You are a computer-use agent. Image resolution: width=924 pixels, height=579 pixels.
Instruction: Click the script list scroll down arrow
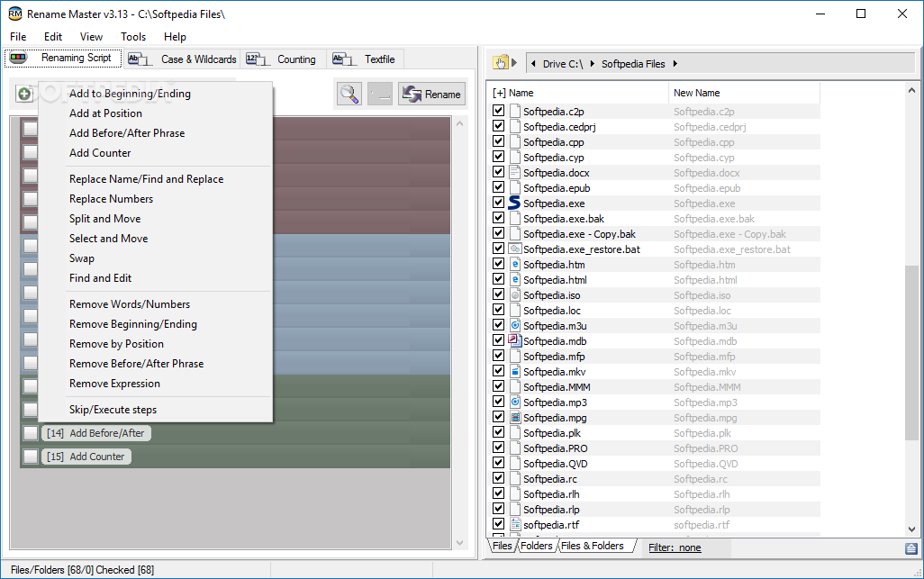click(x=459, y=542)
